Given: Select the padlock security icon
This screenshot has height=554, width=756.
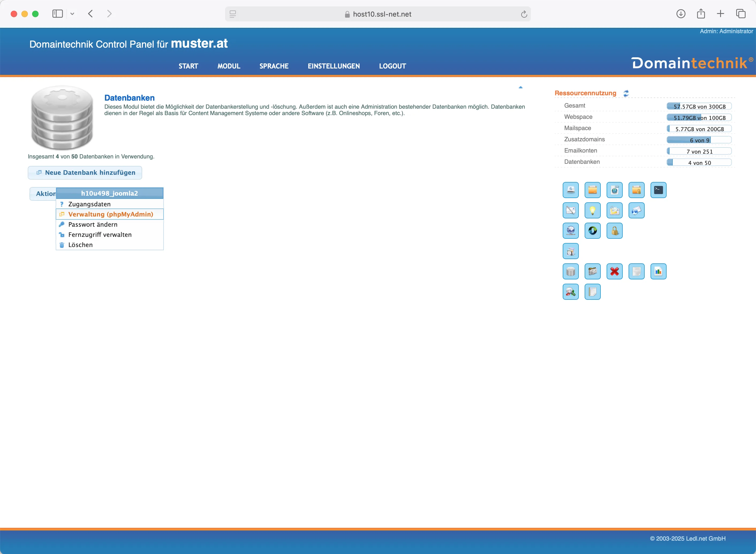Looking at the screenshot, I should [x=615, y=231].
